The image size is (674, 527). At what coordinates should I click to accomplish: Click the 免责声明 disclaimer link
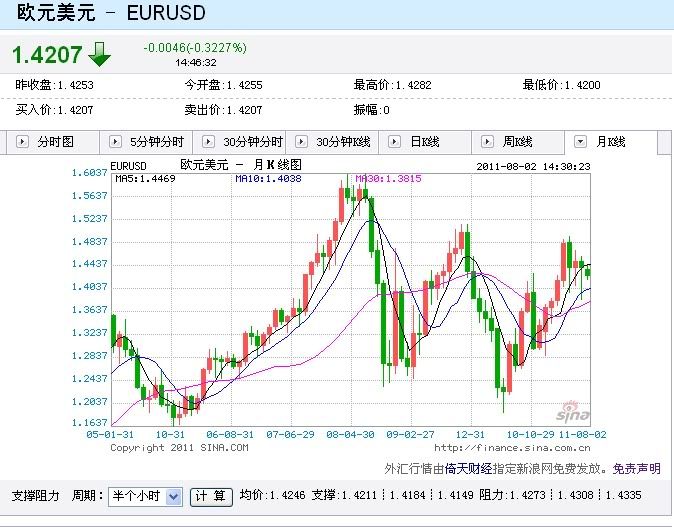(636, 468)
